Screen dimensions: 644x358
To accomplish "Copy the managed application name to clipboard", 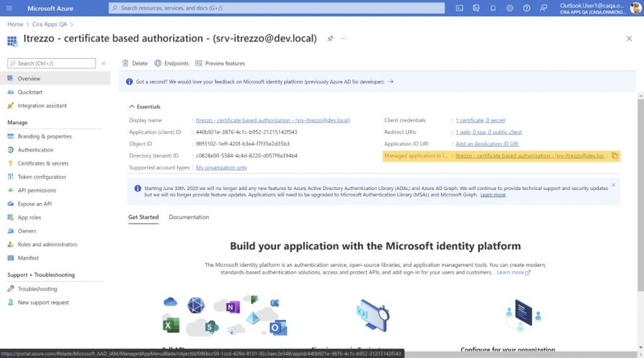I will pos(614,156).
